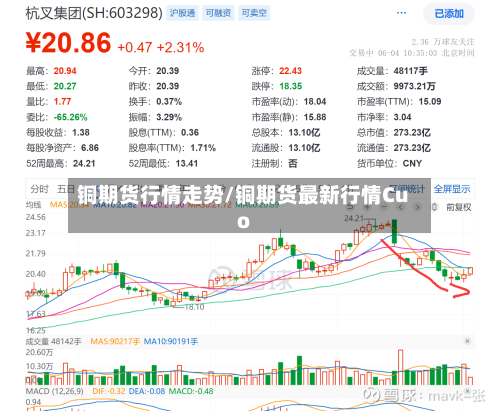Click the 可卖空 tag

(254, 13)
